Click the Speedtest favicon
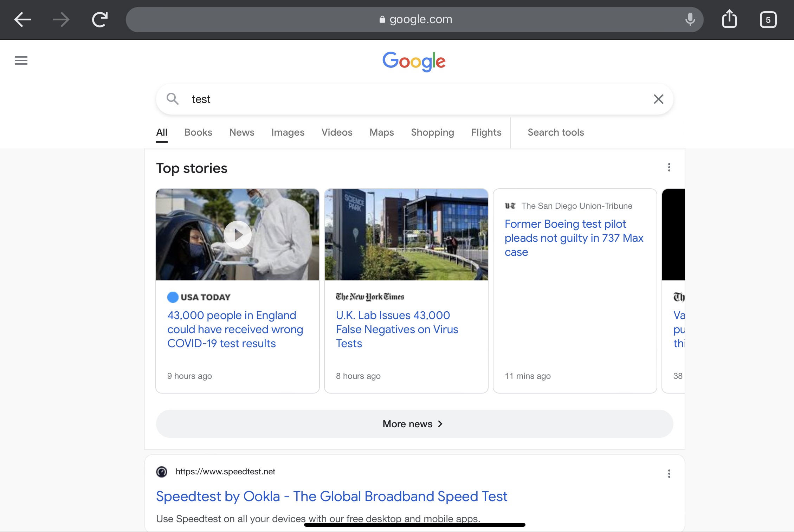The width and height of the screenshot is (794, 532). point(162,472)
